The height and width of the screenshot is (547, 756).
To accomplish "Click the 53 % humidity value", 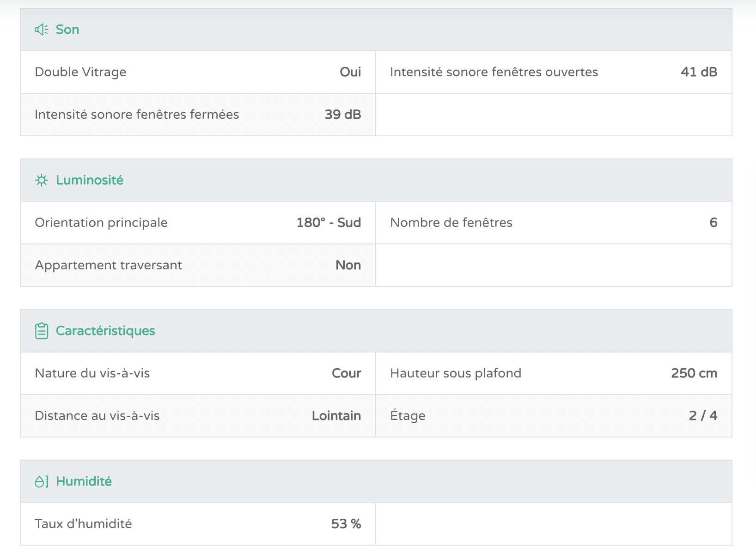I will coord(346,524).
